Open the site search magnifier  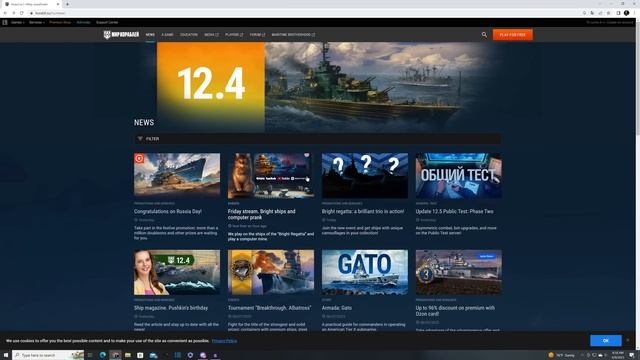click(x=484, y=35)
